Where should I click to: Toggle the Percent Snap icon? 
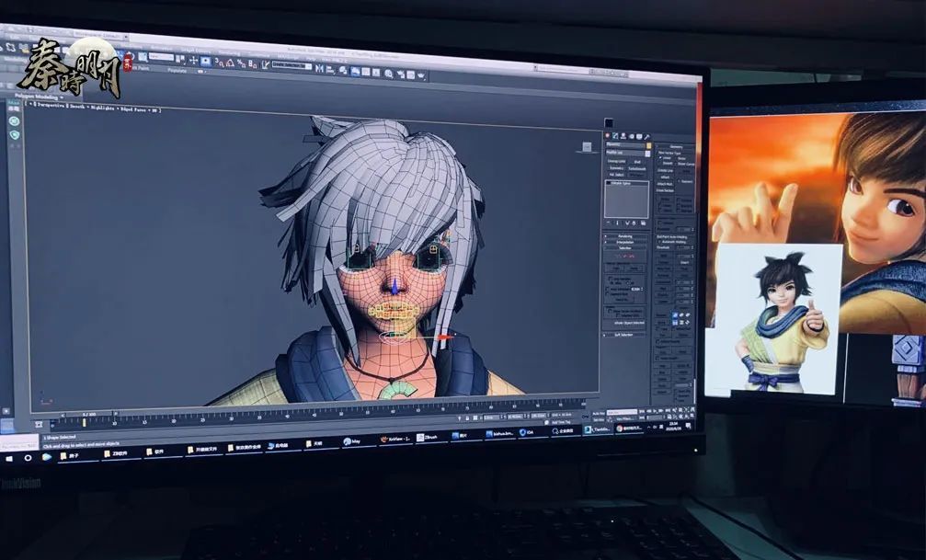[241, 63]
